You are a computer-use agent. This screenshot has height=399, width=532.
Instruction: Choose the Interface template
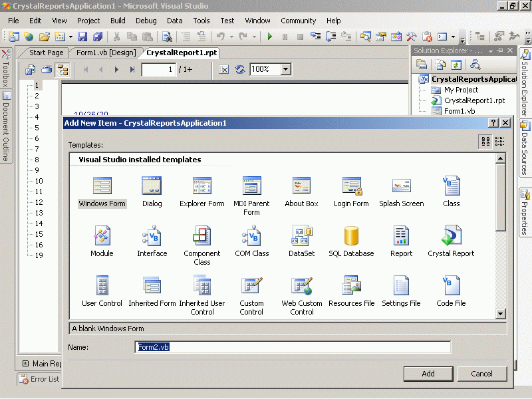click(152, 241)
